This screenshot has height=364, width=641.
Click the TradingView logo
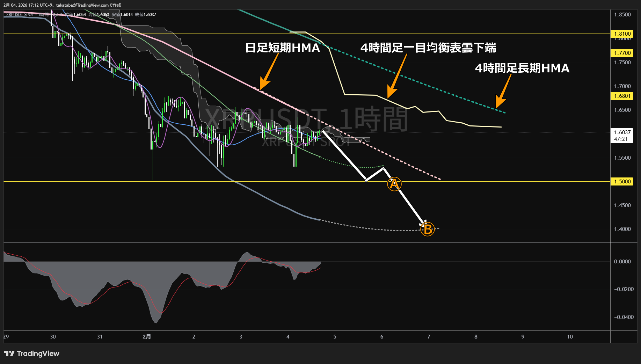[32, 354]
